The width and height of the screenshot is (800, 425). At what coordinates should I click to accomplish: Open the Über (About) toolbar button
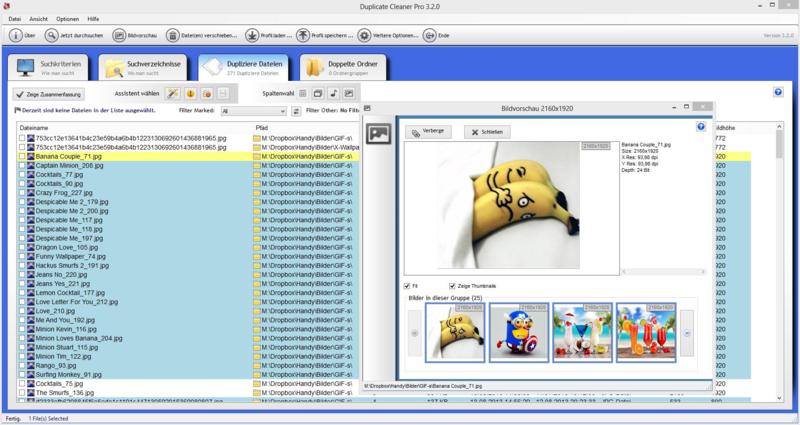click(22, 35)
